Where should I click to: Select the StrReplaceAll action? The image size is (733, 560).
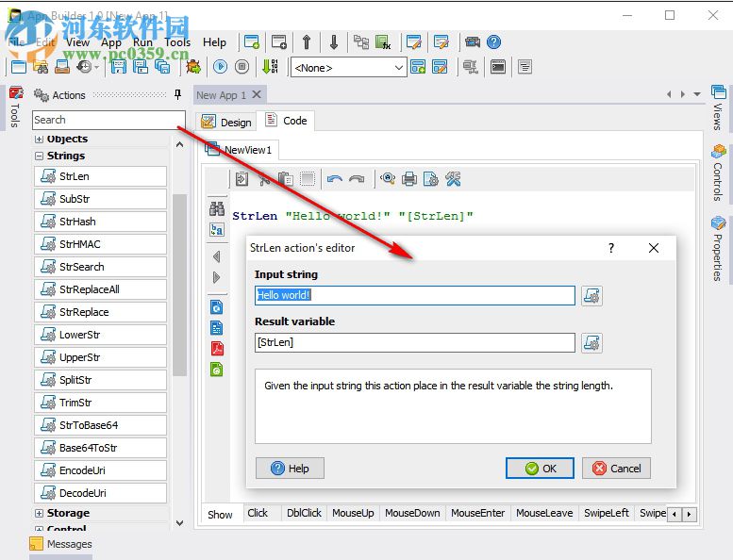tap(100, 289)
